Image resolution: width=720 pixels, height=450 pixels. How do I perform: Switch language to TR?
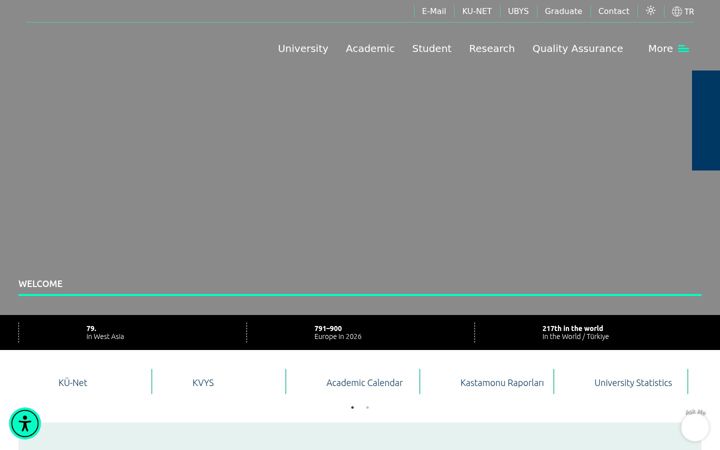click(689, 11)
